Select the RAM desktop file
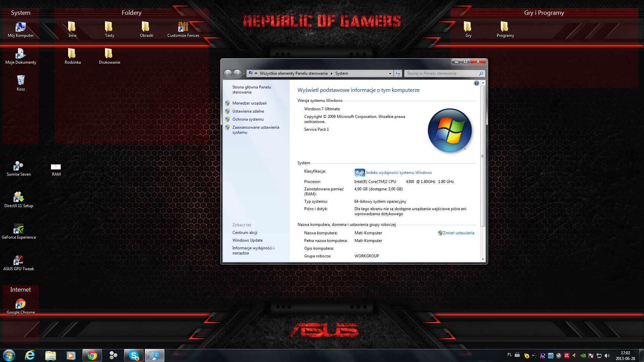The width and height of the screenshot is (644, 362). point(56,169)
